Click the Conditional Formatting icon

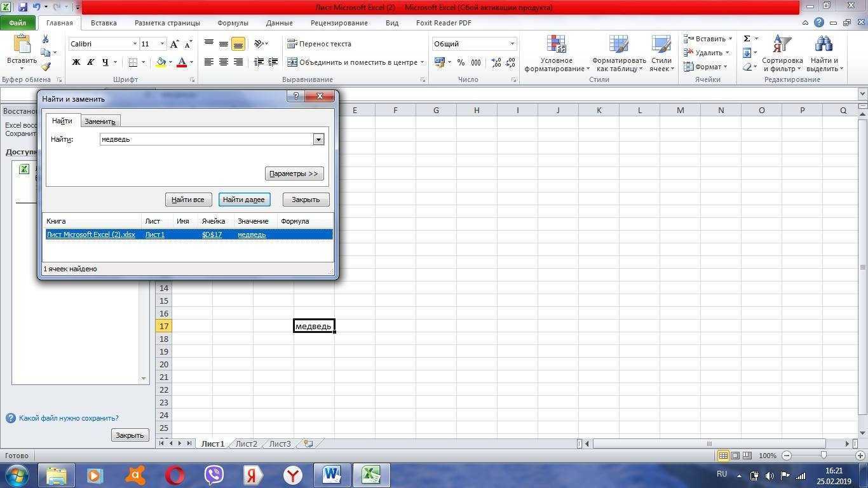tap(556, 44)
